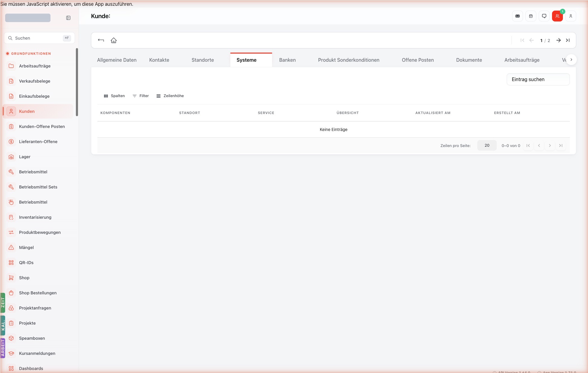Select Kunden in the sidebar
The height and width of the screenshot is (373, 588).
click(x=38, y=111)
